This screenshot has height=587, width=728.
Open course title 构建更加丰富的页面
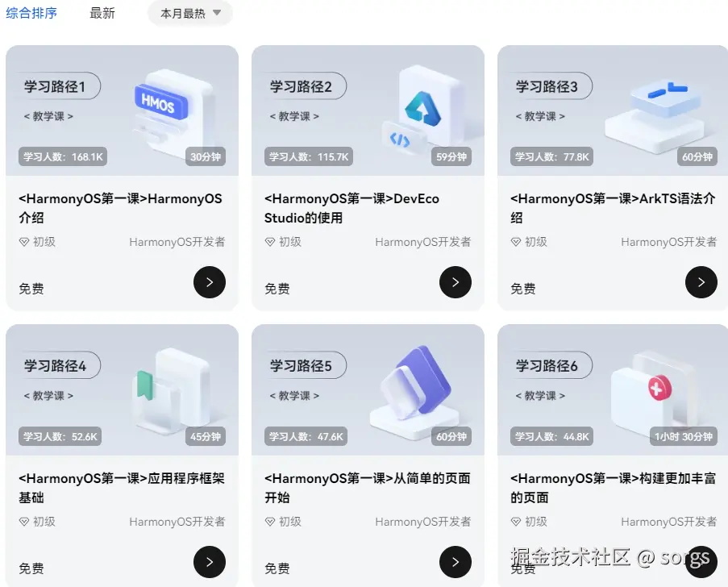click(x=613, y=488)
